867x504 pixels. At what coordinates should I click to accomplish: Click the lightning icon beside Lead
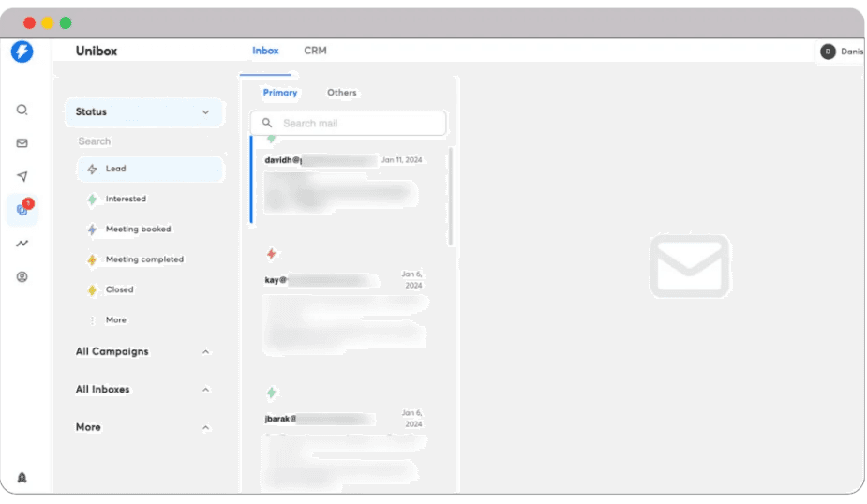tap(93, 170)
